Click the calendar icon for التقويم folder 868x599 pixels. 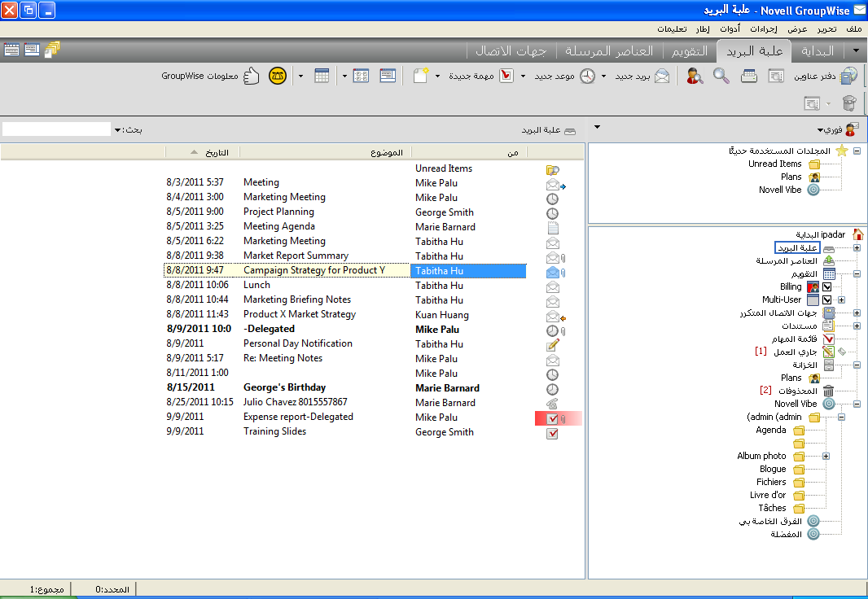coord(829,273)
